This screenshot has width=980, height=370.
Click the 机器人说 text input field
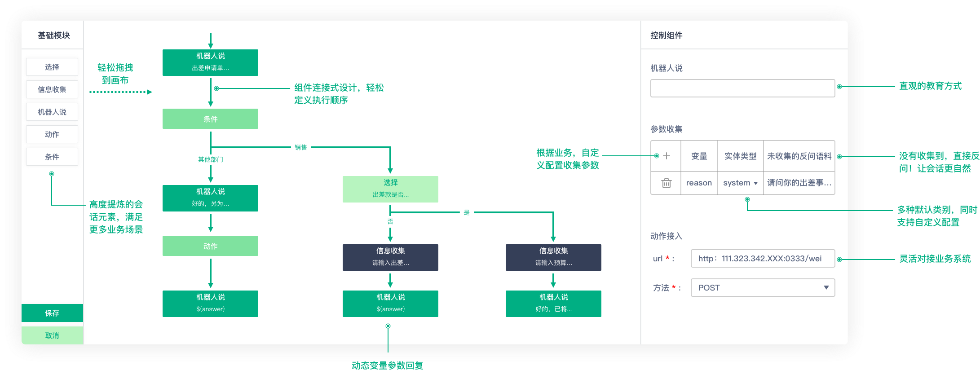pos(742,88)
